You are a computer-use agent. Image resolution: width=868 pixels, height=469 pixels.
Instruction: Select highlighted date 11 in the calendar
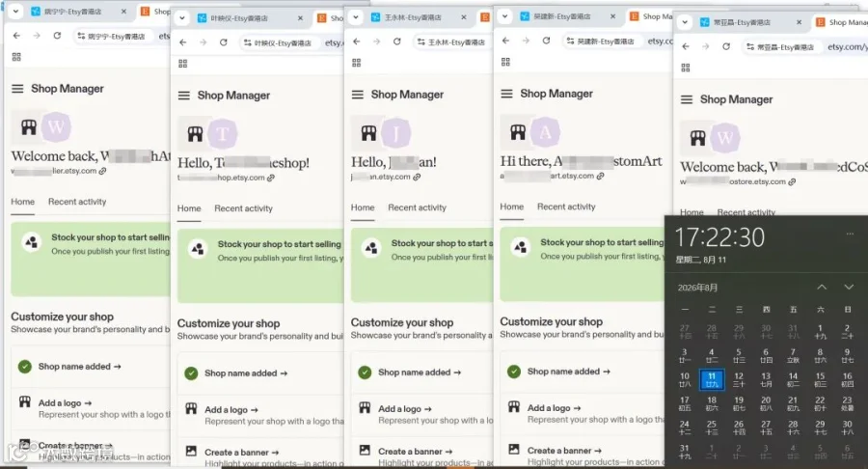pos(712,380)
